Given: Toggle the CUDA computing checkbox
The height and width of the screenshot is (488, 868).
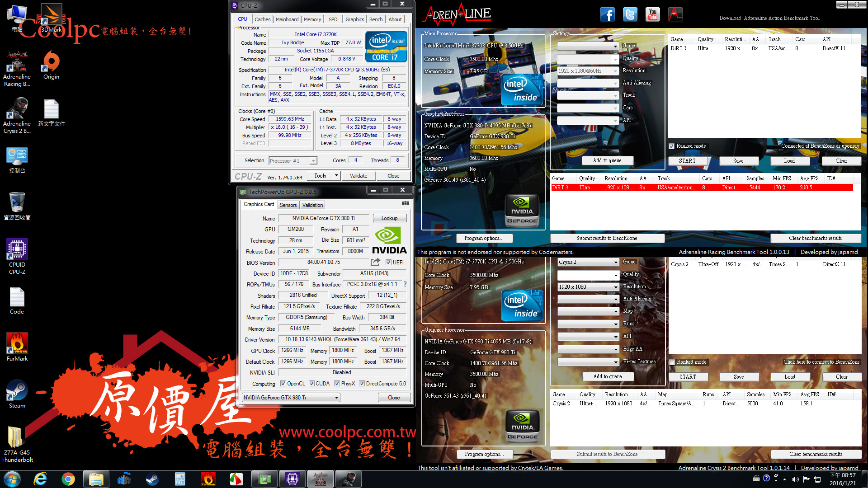Looking at the screenshot, I should click(311, 384).
